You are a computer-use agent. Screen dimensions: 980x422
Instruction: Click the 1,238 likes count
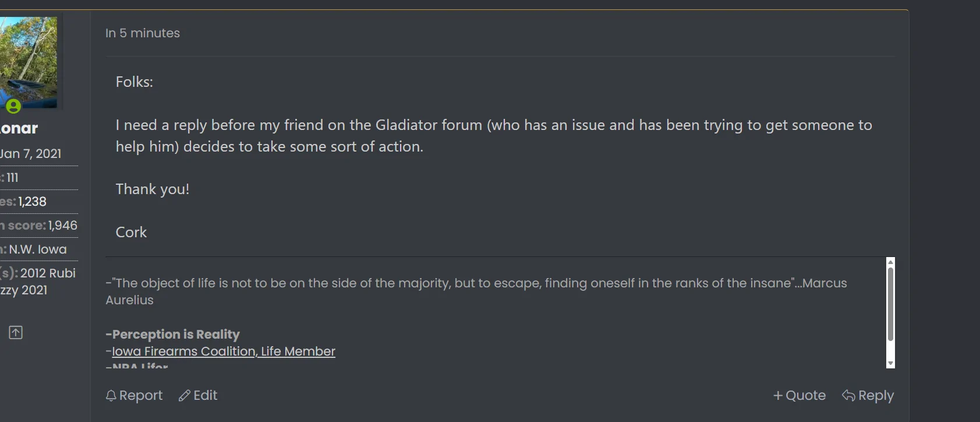coord(32,202)
